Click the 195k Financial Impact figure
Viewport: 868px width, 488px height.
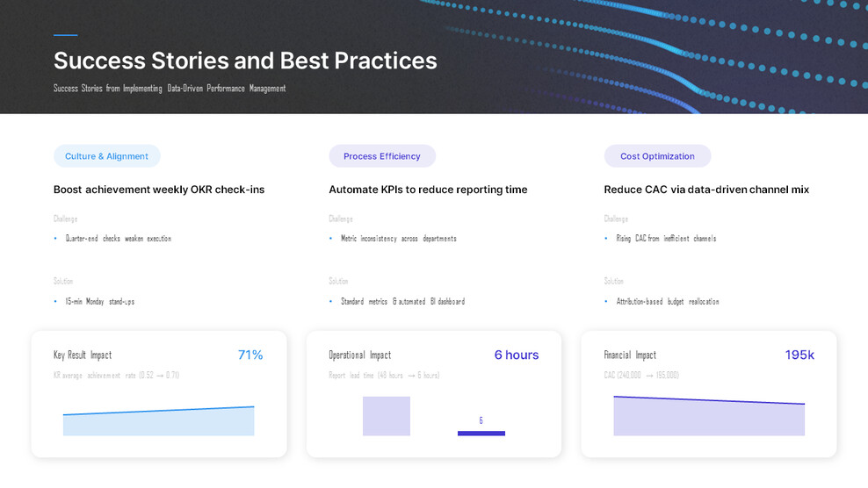pyautogui.click(x=799, y=355)
